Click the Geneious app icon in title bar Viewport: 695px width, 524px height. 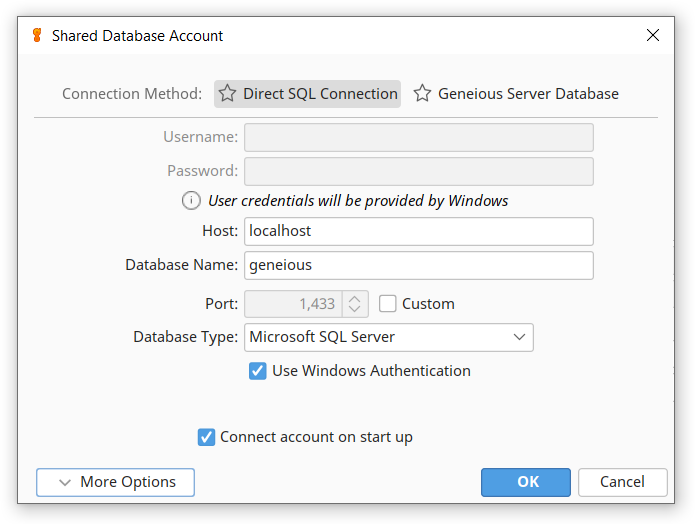click(37, 35)
